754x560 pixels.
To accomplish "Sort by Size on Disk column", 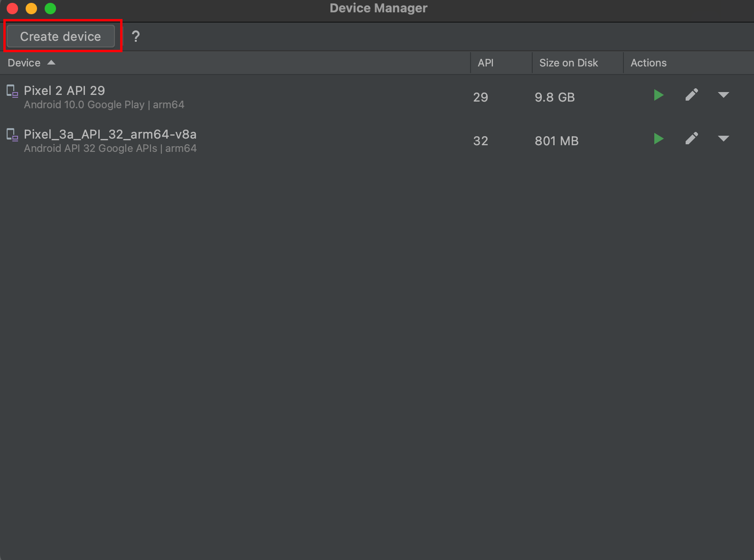I will pyautogui.click(x=568, y=63).
